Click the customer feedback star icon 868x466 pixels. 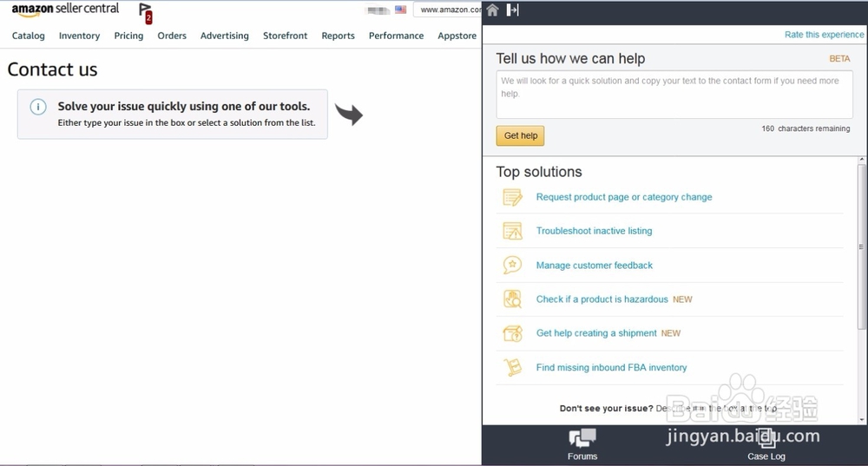[x=513, y=265]
